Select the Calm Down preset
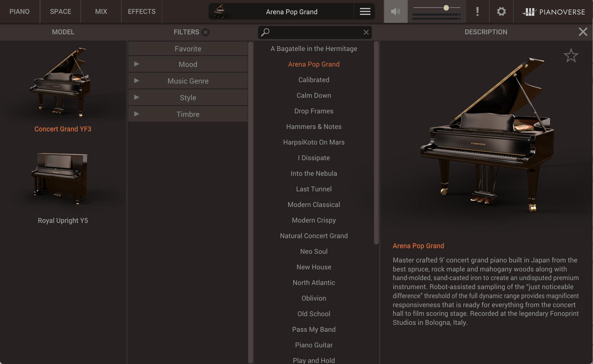 pyautogui.click(x=314, y=95)
